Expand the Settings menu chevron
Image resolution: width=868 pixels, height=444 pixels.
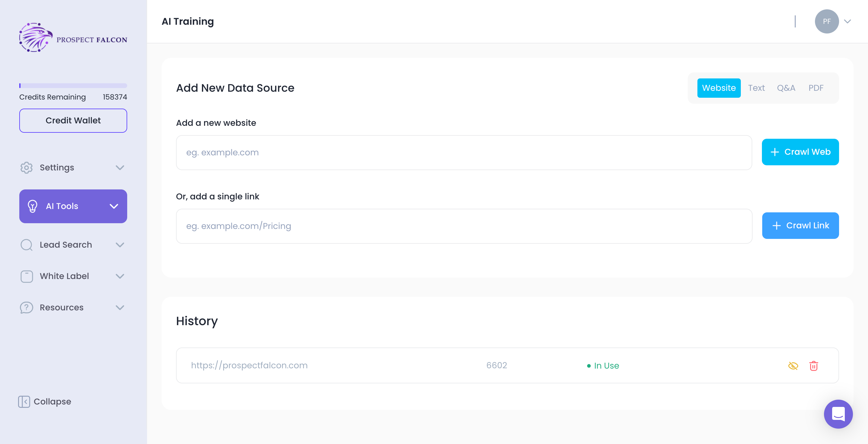point(120,167)
